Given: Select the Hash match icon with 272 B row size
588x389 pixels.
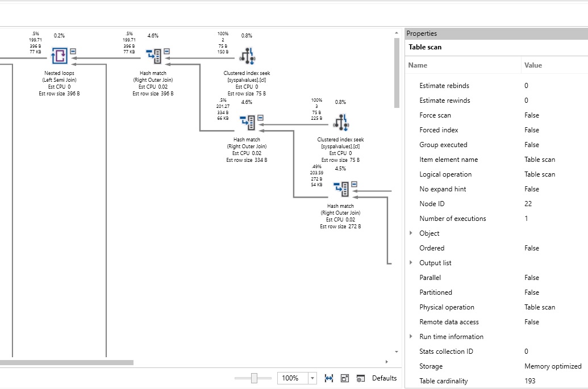Looking at the screenshot, I should 341,189.
